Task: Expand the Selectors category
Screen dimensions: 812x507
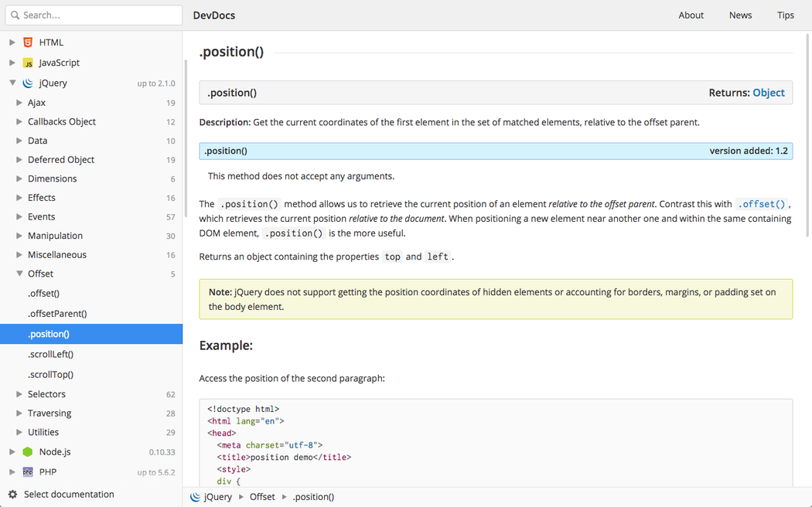Action: [19, 394]
